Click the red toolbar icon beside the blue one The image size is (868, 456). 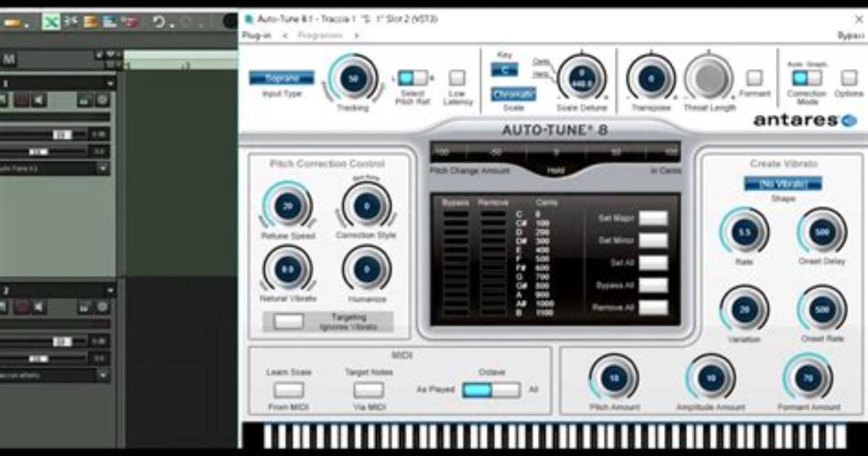point(131,23)
